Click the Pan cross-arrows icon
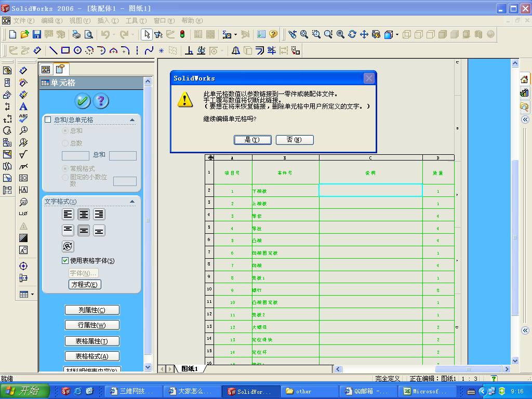Image resolution: width=532 pixels, height=399 pixels. point(364,34)
